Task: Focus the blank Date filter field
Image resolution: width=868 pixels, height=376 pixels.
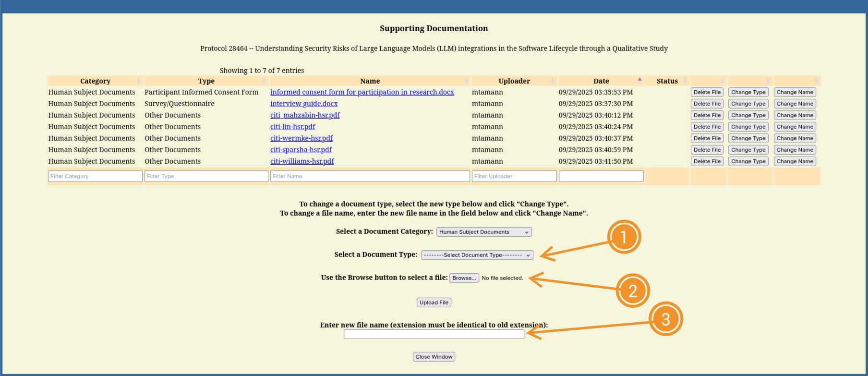Action: pos(601,176)
